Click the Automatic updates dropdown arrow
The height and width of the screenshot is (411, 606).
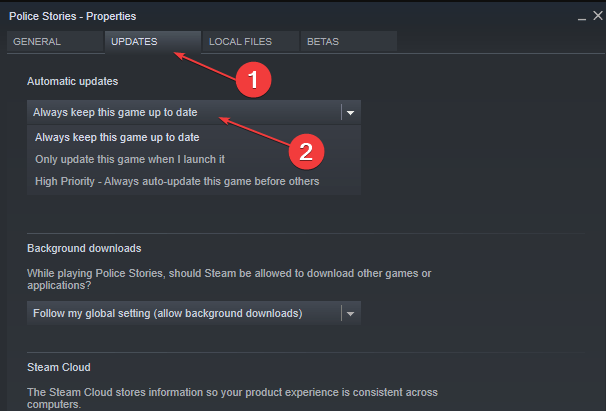point(351,113)
